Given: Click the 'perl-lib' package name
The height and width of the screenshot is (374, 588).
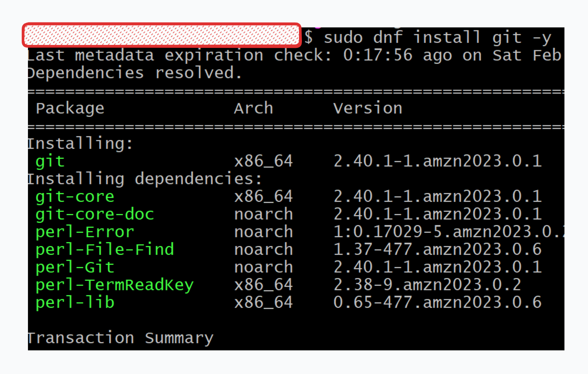Looking at the screenshot, I should coord(75,303).
